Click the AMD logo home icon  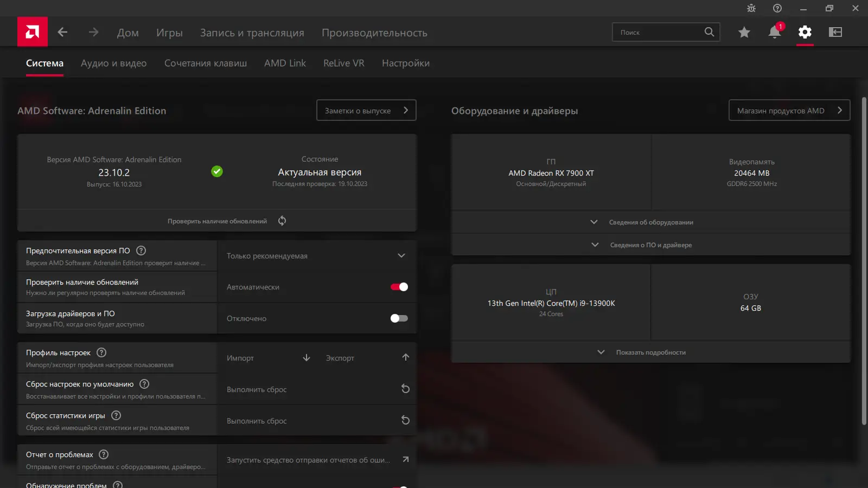point(33,32)
